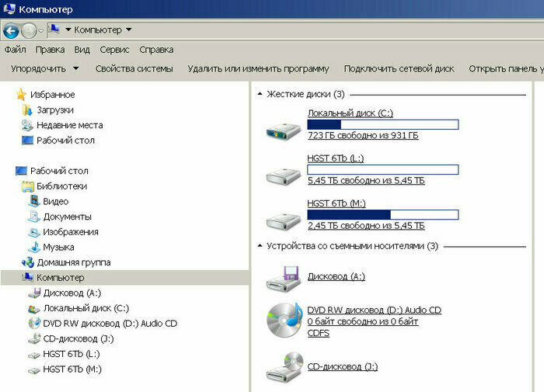Click the Документы library icon
Viewport: 544px width, 392px height.
point(34,217)
